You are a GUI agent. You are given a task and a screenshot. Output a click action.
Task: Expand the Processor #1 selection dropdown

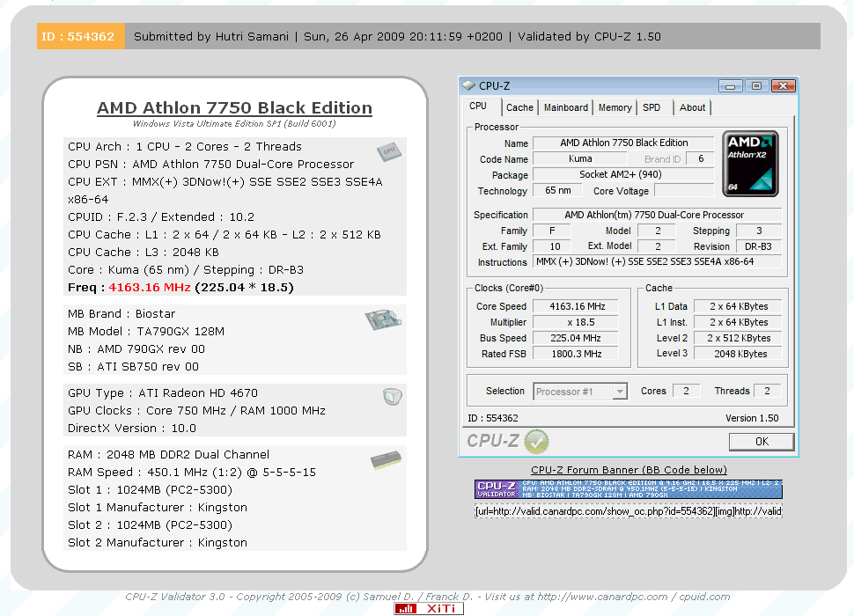tap(620, 392)
